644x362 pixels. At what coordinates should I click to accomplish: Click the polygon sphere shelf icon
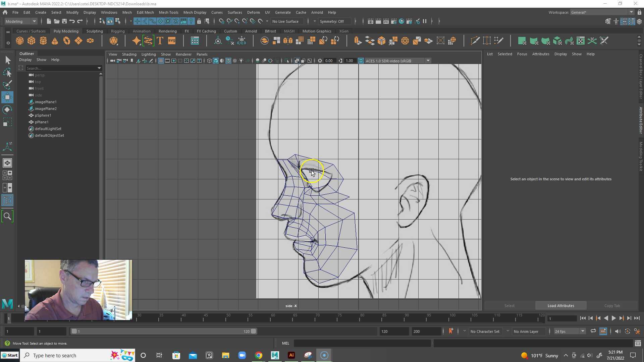point(20,41)
